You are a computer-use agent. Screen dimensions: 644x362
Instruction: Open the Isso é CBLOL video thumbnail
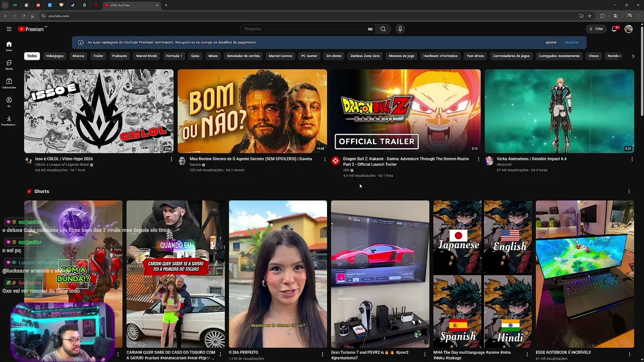coord(99,111)
